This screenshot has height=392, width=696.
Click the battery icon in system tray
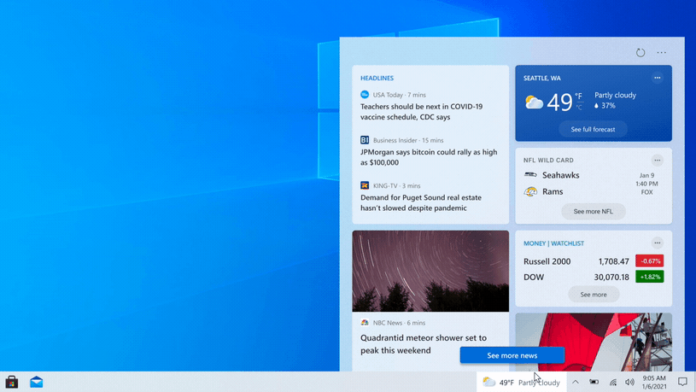tap(594, 382)
